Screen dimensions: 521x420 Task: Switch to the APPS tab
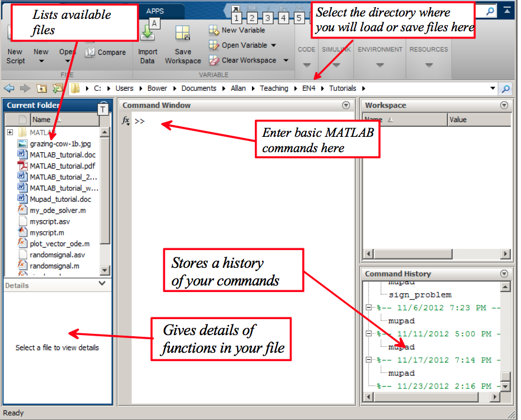click(155, 11)
